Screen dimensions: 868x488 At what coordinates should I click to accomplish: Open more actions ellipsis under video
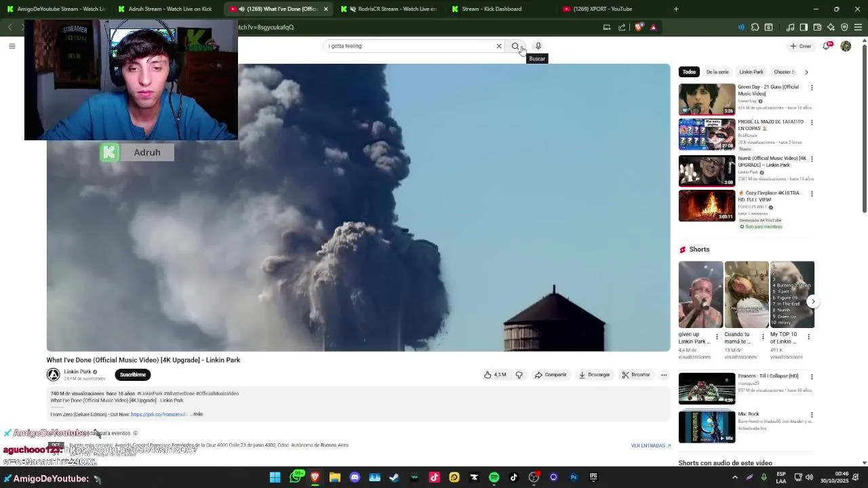664,375
